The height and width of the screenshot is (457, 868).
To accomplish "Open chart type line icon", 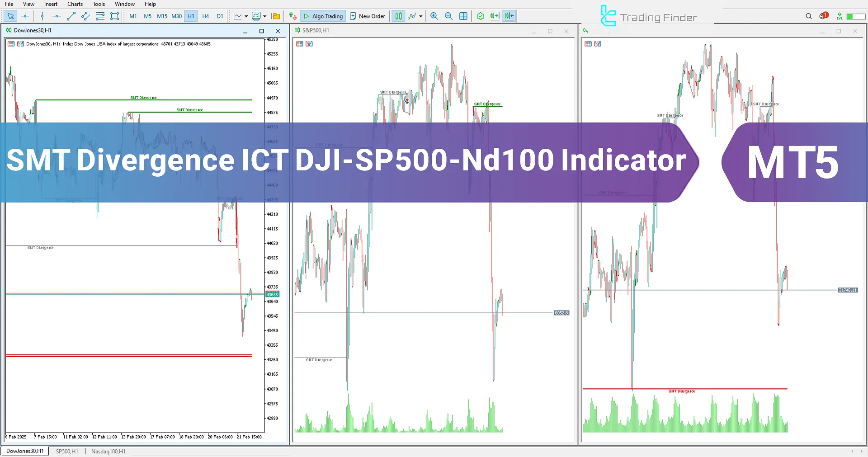I will click(238, 16).
